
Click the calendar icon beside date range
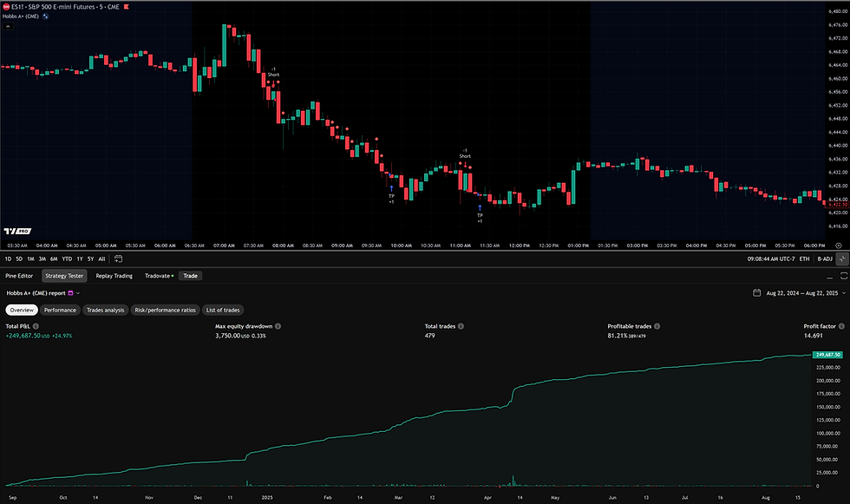[756, 292]
